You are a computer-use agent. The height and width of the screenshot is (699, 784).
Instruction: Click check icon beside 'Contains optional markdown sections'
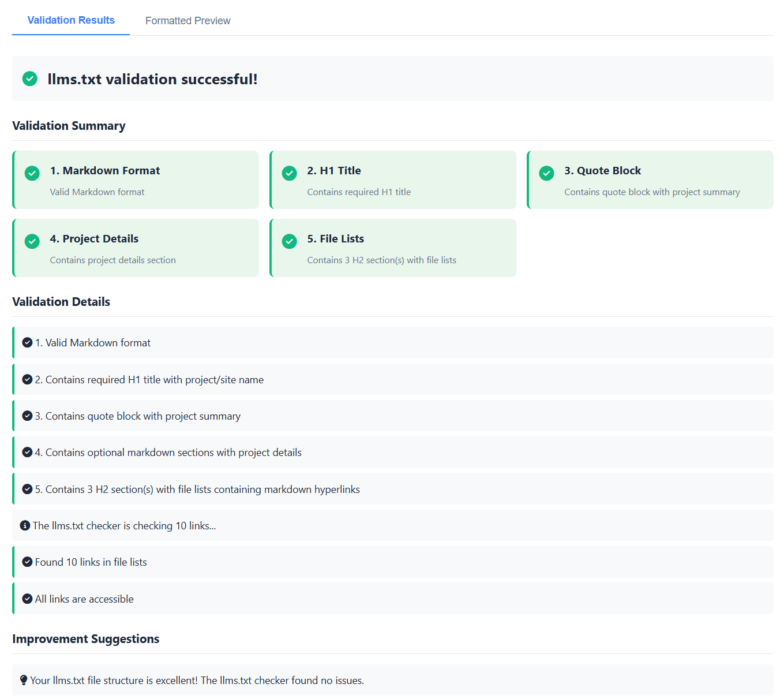pyautogui.click(x=27, y=452)
